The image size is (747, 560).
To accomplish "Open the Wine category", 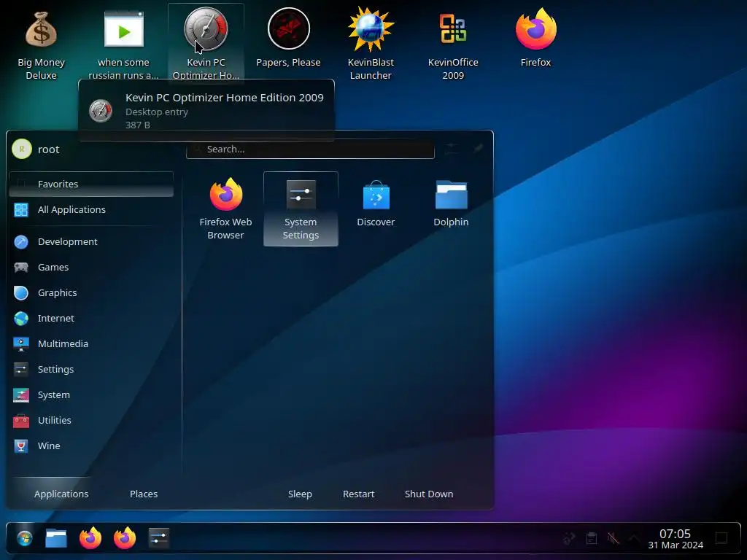I will point(91,446).
